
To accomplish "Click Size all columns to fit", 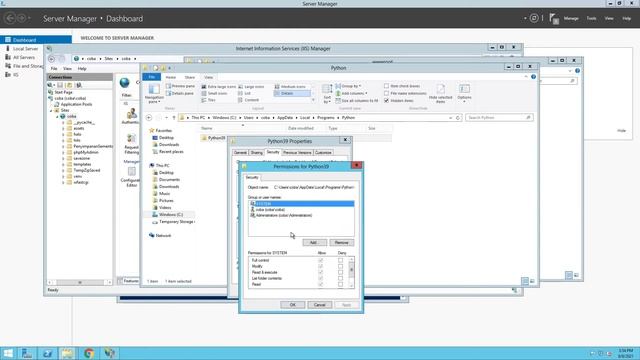I will pos(357,100).
